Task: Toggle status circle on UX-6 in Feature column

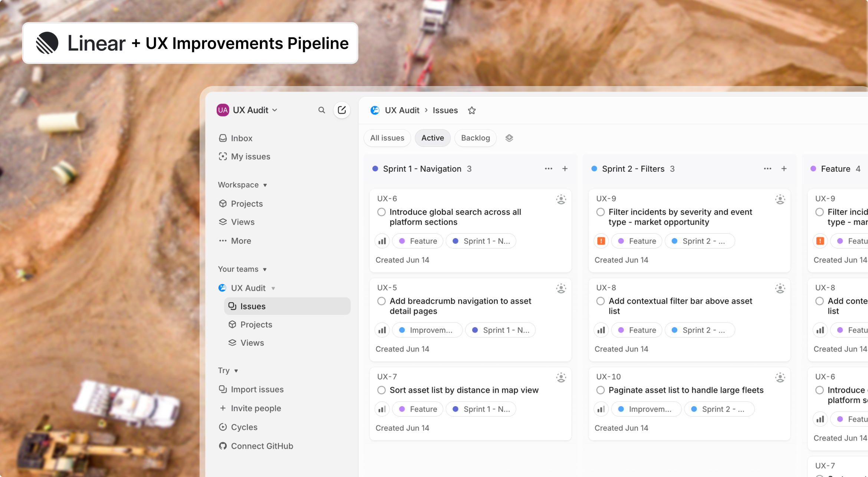Action: (x=820, y=390)
